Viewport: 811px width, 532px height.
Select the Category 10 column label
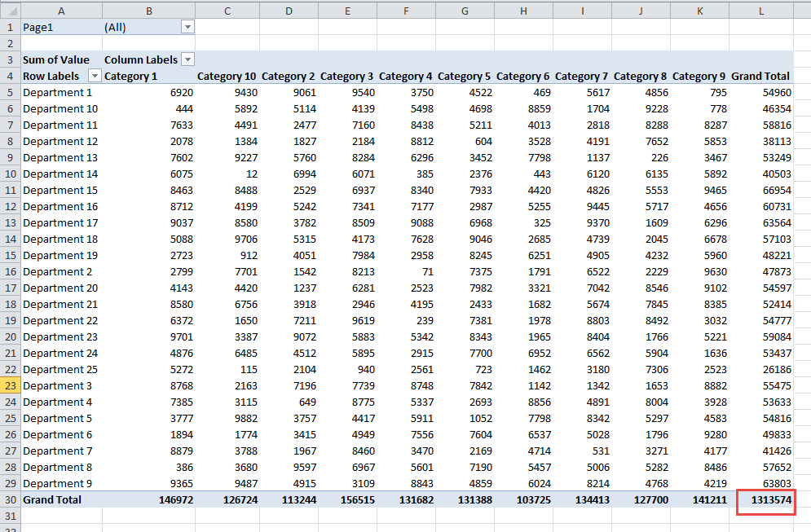pos(227,76)
